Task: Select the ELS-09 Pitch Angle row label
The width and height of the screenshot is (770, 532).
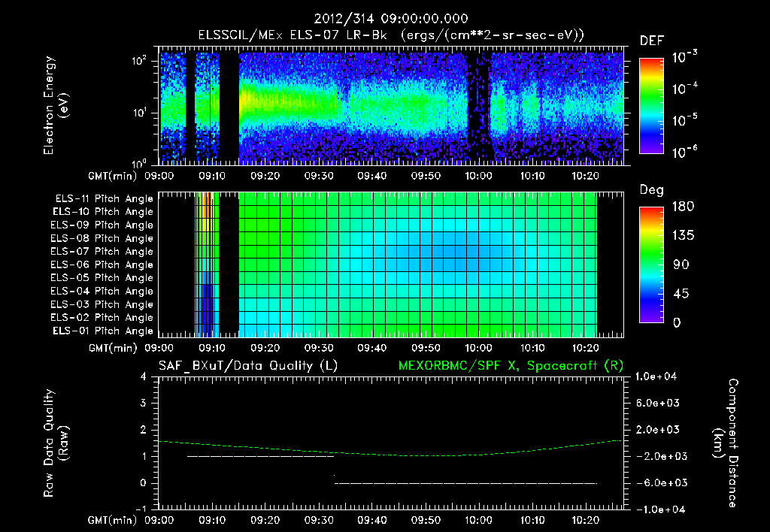Action: pyautogui.click(x=102, y=225)
